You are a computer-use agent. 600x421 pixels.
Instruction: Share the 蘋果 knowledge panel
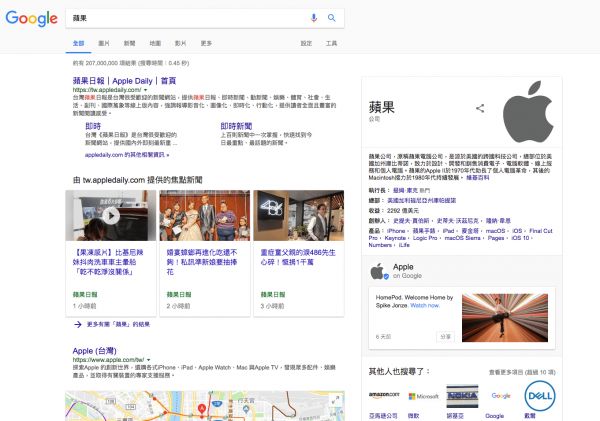pyautogui.click(x=480, y=108)
